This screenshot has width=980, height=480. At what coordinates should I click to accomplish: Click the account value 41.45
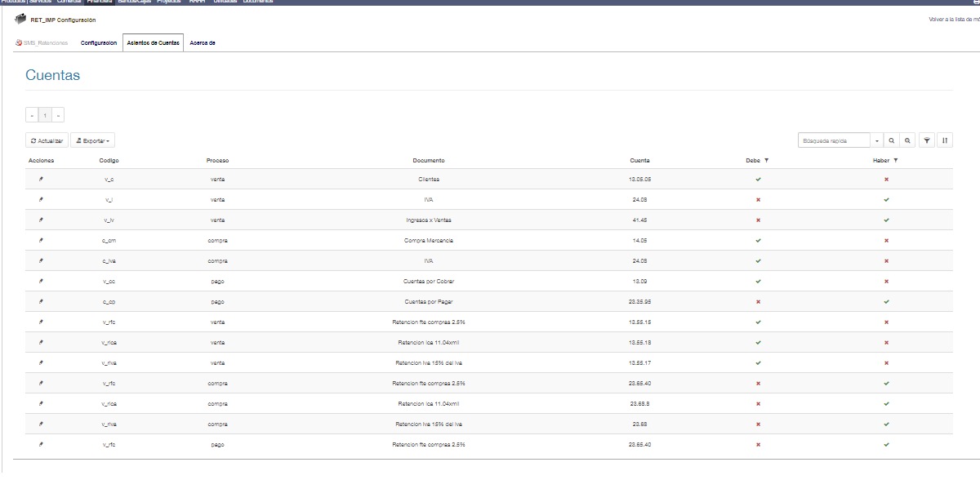640,220
